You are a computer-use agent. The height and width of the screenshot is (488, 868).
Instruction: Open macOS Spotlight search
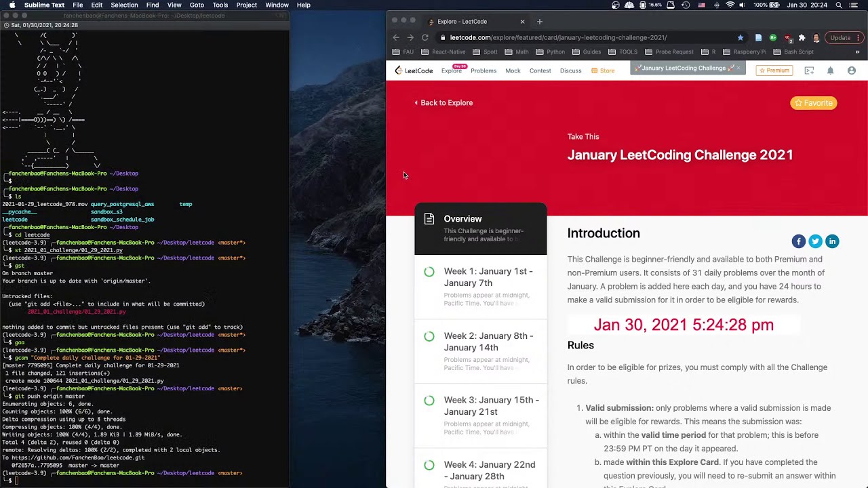(x=839, y=5)
